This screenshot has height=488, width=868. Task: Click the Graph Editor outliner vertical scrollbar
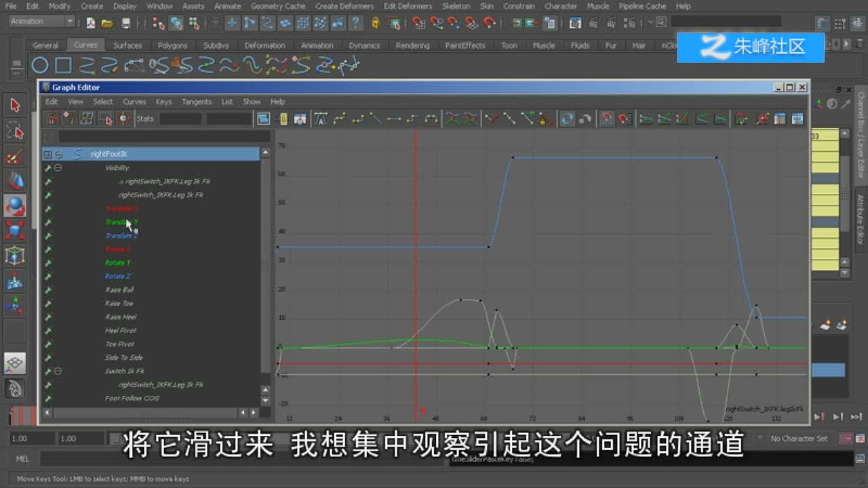point(265,264)
